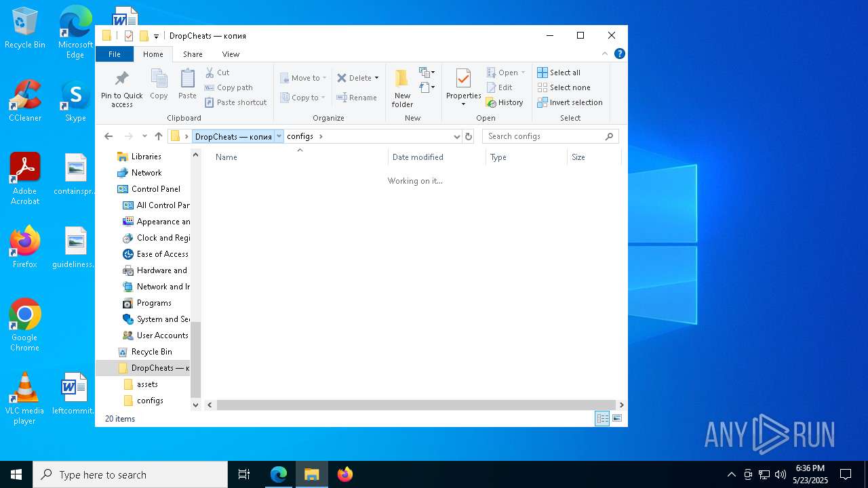Click the Paste ribbon icon

coord(187,84)
